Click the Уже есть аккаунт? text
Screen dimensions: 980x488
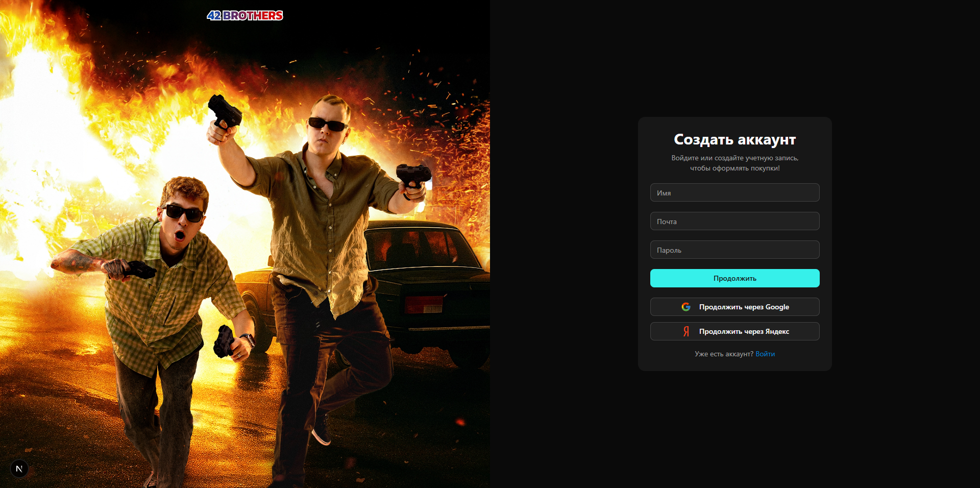pos(724,354)
